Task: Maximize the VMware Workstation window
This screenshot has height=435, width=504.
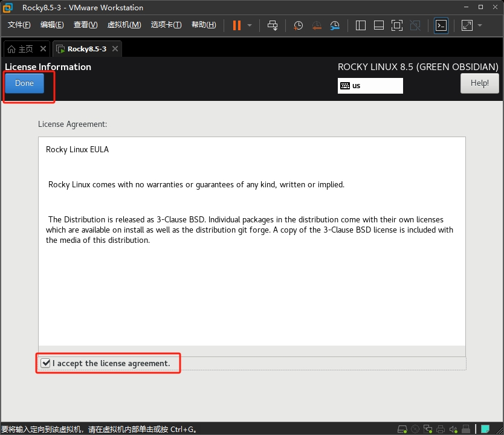Action: (480, 7)
